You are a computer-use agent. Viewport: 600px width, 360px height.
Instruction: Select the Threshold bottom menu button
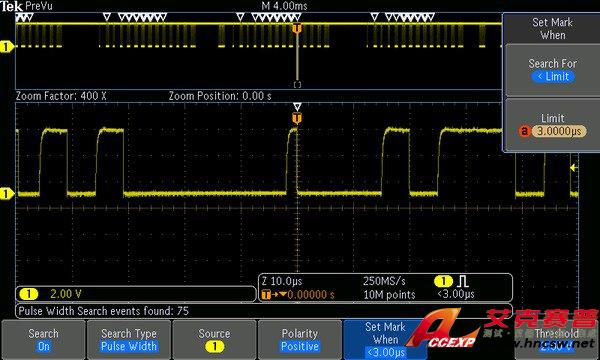[x=557, y=339]
